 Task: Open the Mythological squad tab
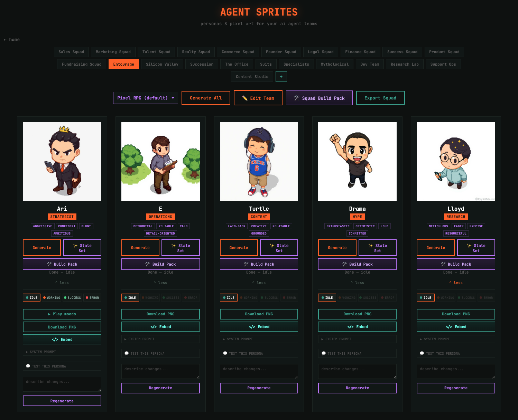tap(335, 64)
